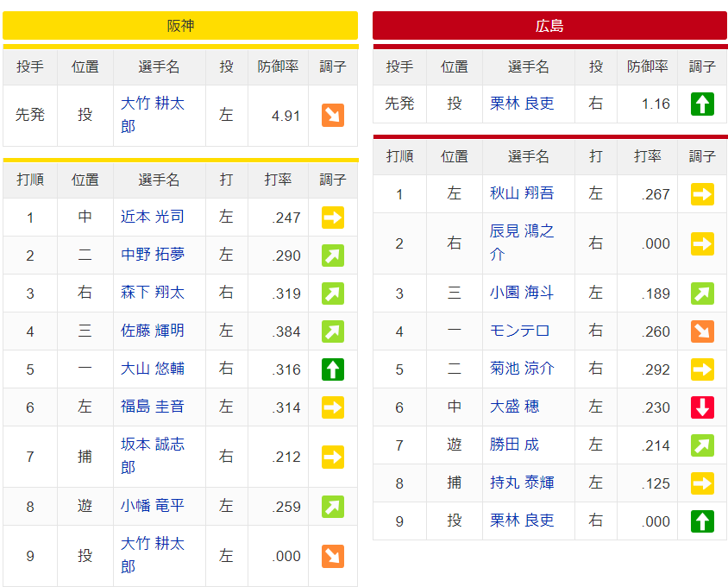
Task: Click the condition arrow for 小園 海斗
Action: [x=702, y=293]
